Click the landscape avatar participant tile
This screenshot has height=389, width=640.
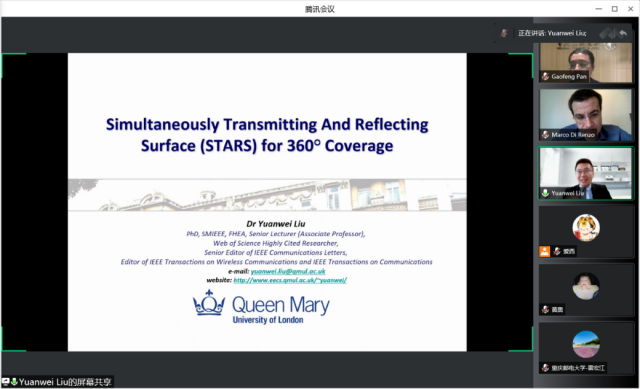point(586,348)
